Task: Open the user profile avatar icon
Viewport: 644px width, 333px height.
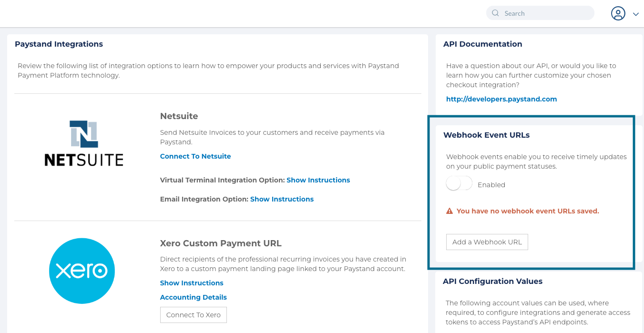Action: point(618,13)
